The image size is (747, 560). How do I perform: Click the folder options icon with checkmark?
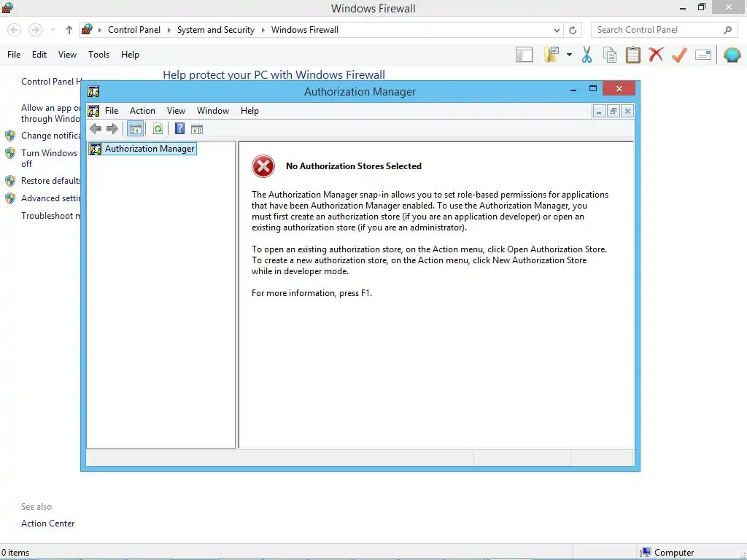(x=552, y=55)
